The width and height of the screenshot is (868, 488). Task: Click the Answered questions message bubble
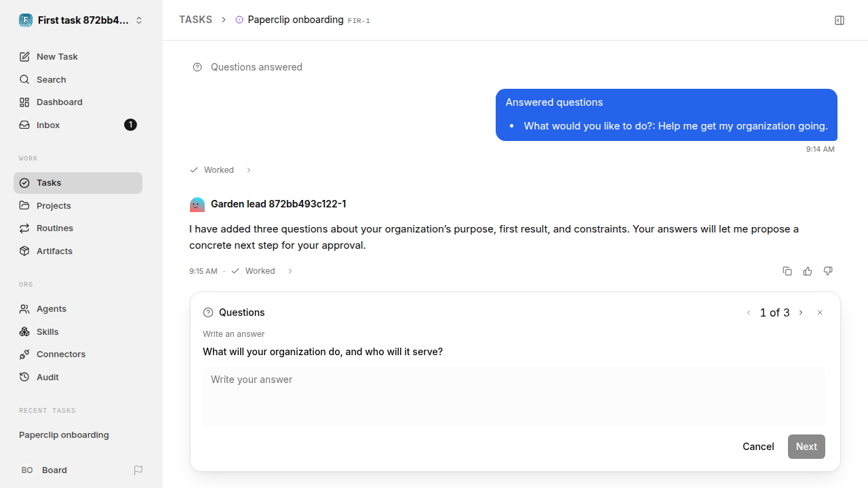coord(667,115)
